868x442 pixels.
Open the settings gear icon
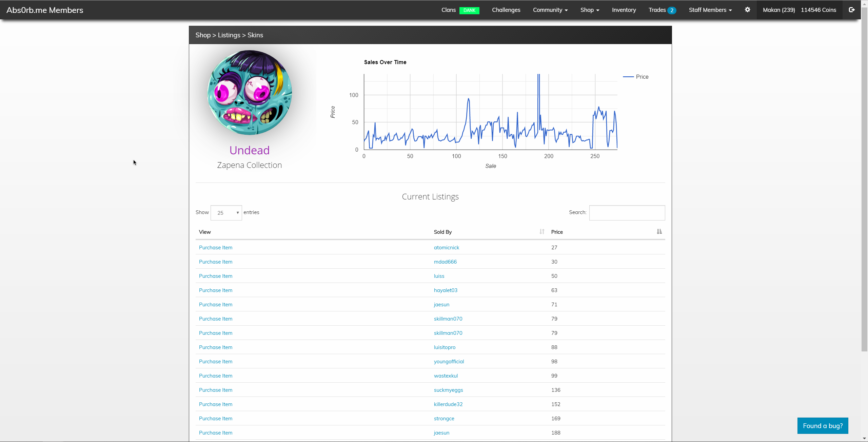tap(747, 10)
